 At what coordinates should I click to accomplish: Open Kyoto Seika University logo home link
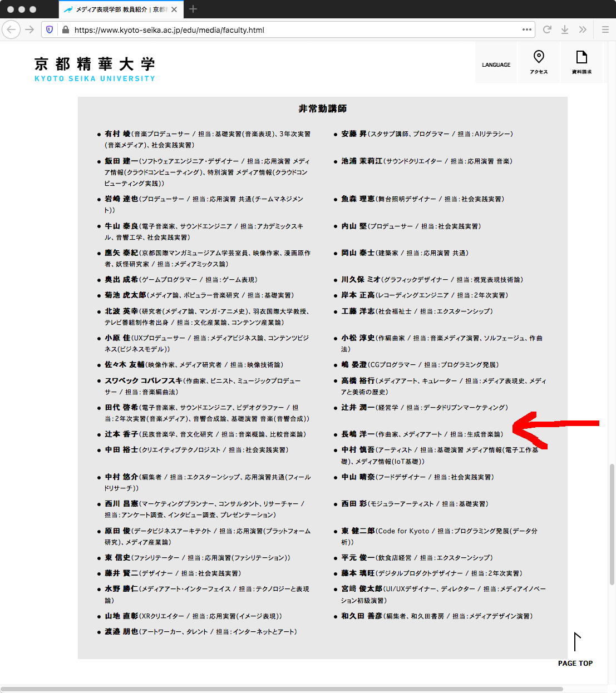coord(95,70)
